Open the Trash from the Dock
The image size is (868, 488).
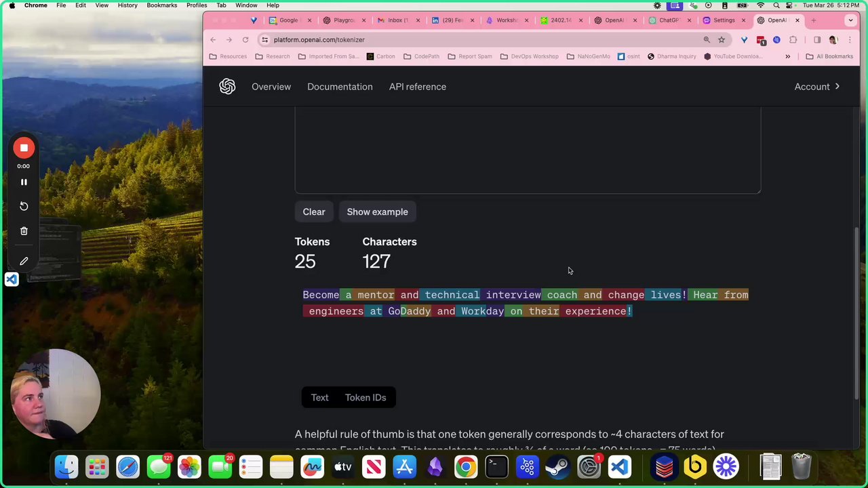tap(801, 467)
